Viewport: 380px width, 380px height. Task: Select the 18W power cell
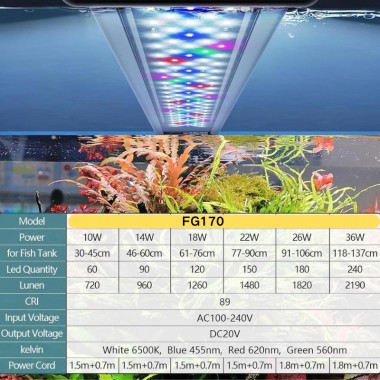coord(197,237)
